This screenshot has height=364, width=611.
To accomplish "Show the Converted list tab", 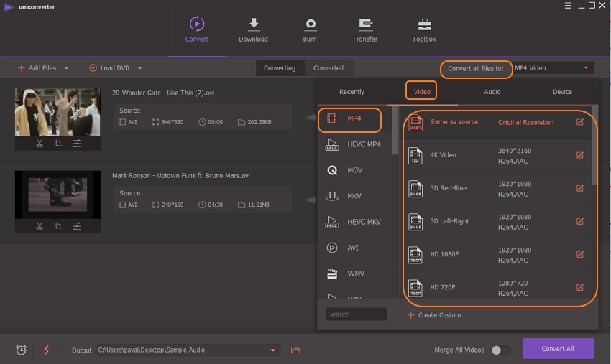I will 329,68.
